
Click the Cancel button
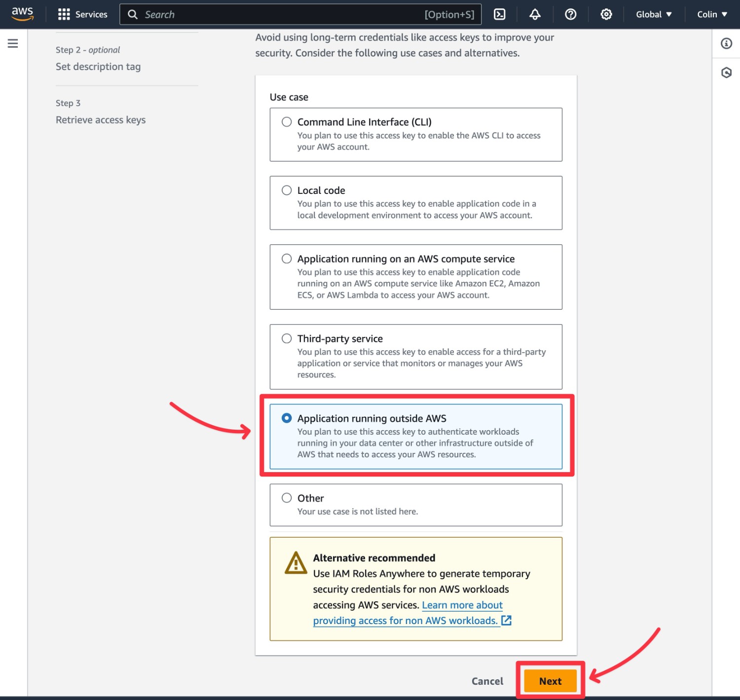click(487, 681)
